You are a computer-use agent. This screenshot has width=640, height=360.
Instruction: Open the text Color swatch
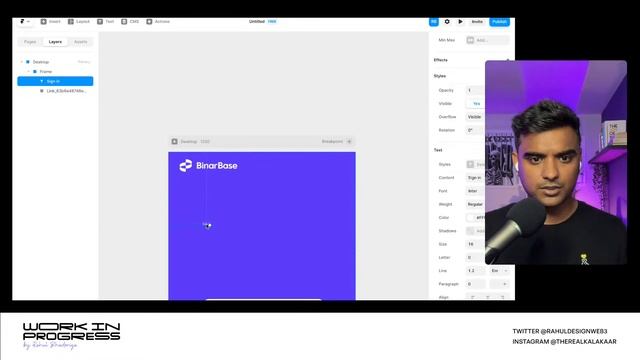pos(471,218)
